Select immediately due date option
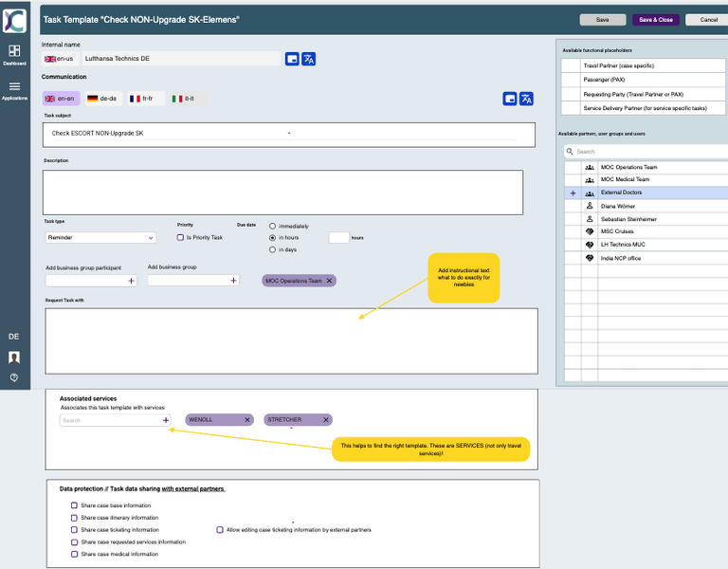 click(273, 227)
